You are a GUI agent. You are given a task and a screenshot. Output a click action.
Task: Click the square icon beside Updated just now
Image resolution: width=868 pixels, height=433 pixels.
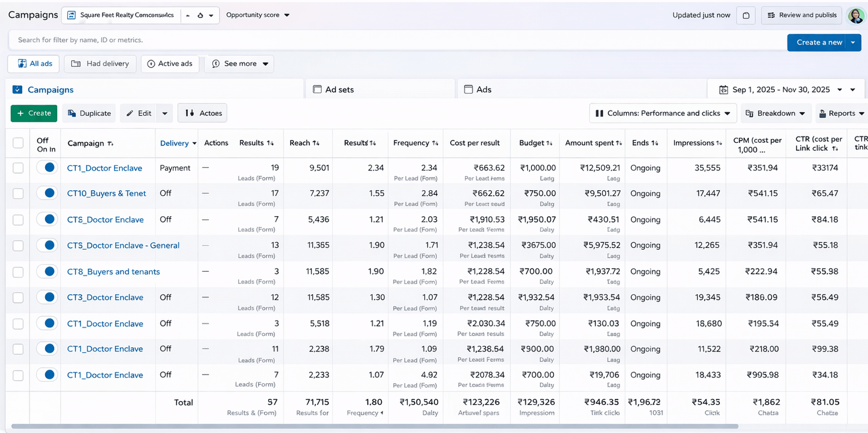(x=746, y=16)
